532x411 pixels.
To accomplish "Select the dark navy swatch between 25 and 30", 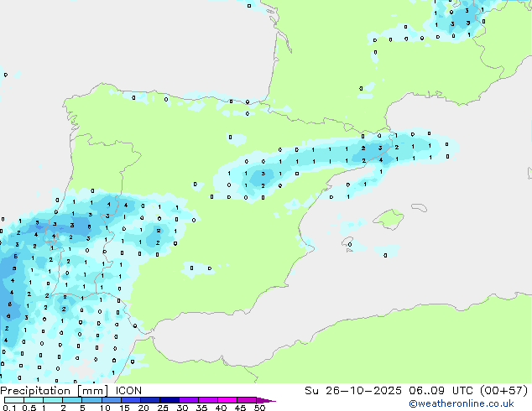I will pyautogui.click(x=170, y=400).
